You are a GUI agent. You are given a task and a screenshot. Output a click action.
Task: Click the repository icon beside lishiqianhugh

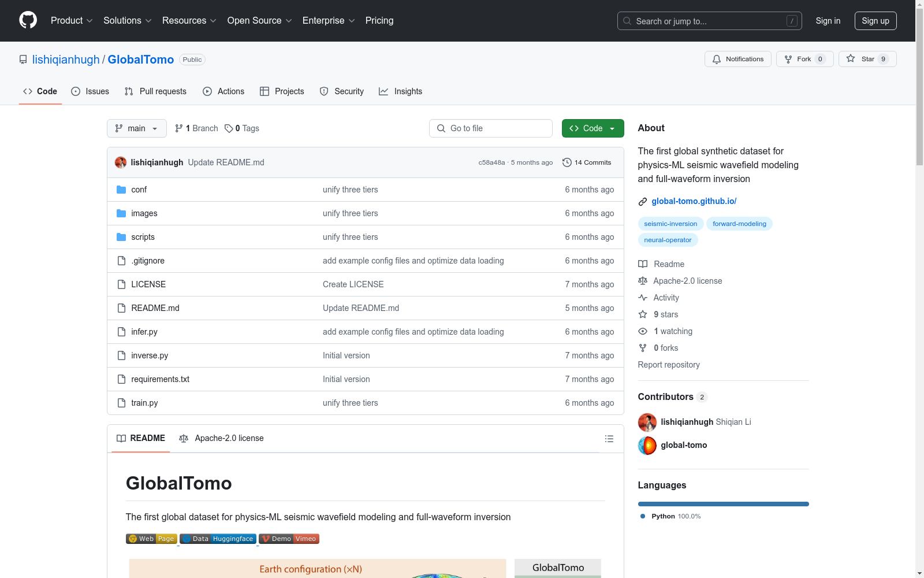click(x=23, y=60)
